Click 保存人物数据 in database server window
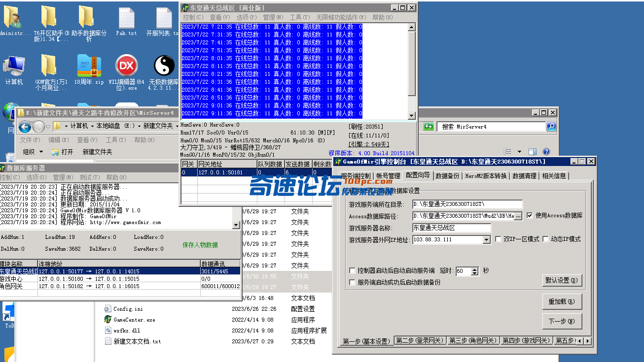The image size is (644, 362). (x=200, y=245)
